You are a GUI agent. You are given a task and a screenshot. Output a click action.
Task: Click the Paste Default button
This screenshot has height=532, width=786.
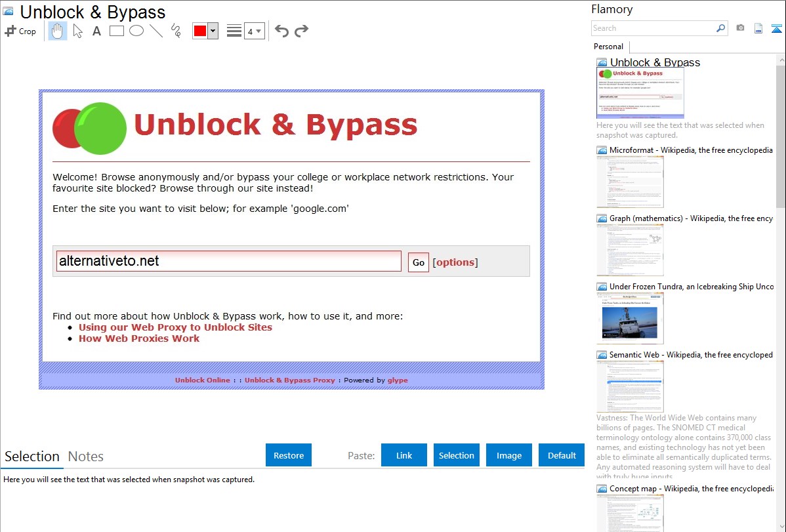coord(562,455)
